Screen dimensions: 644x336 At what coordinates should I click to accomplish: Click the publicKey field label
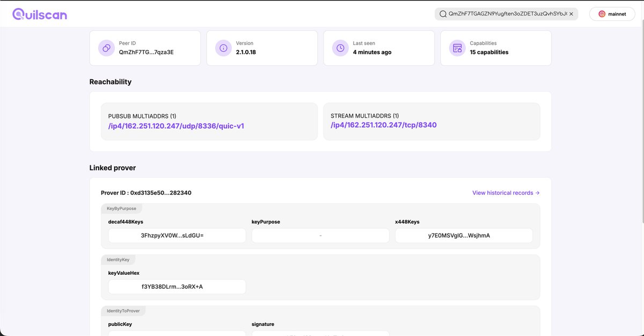120,324
